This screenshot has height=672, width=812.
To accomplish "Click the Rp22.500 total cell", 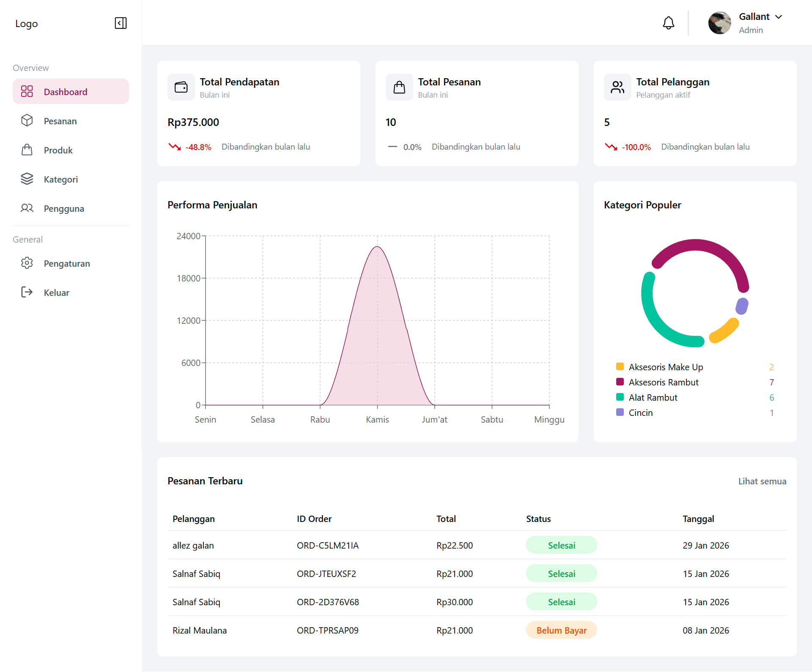I will pos(455,545).
